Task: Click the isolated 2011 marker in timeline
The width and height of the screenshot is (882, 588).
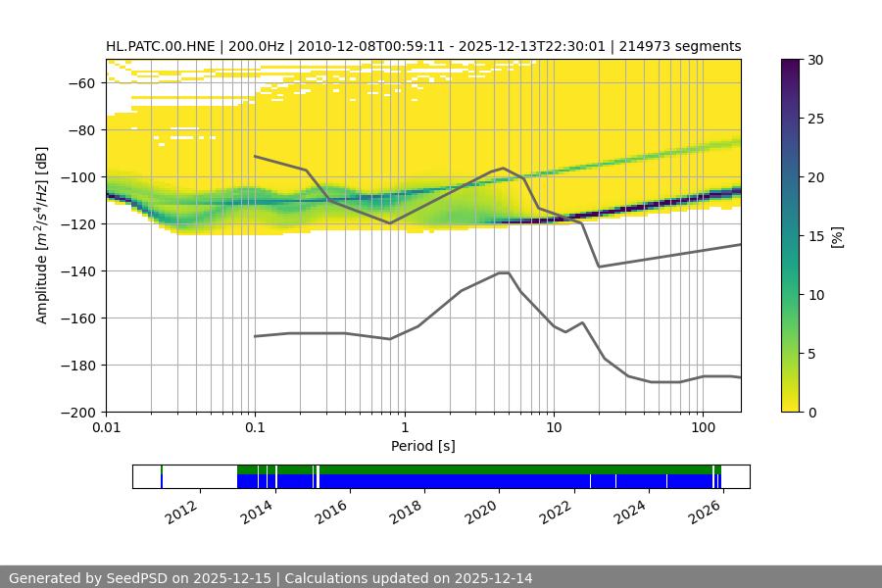Action: [162, 477]
